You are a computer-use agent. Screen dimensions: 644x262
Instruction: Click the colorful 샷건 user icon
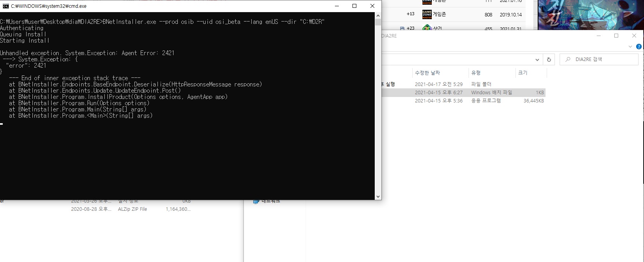[427, 28]
